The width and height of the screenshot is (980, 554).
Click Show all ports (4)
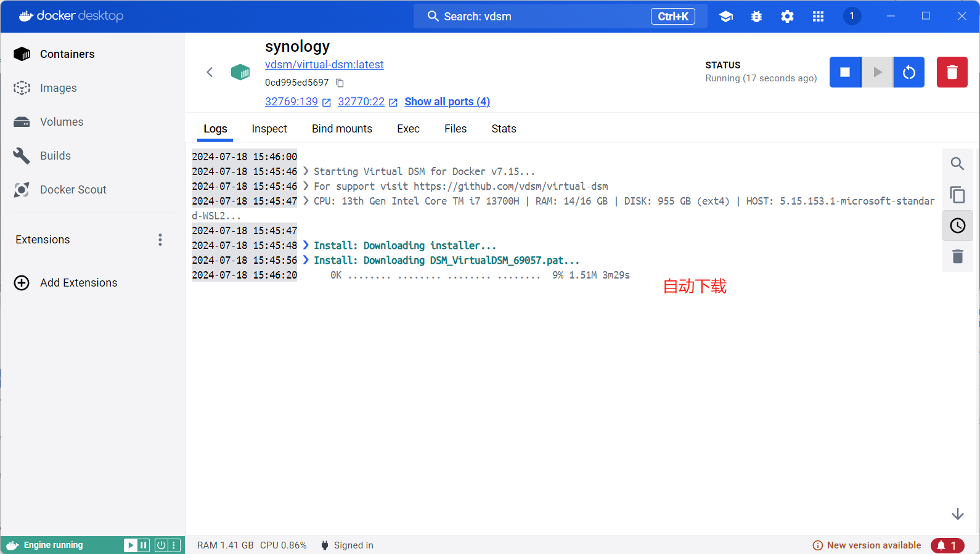[447, 102]
